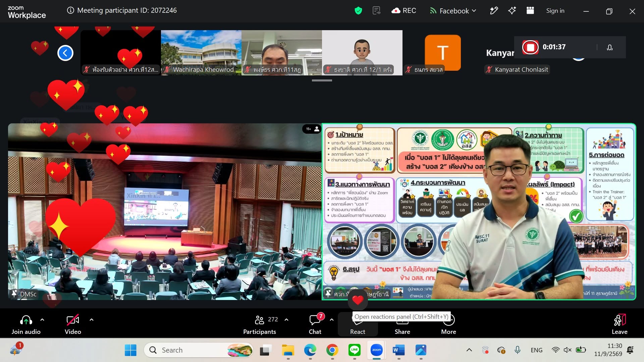The width and height of the screenshot is (644, 362).
Task: Expand audio options arrow beside Join audio
Action: point(42,320)
